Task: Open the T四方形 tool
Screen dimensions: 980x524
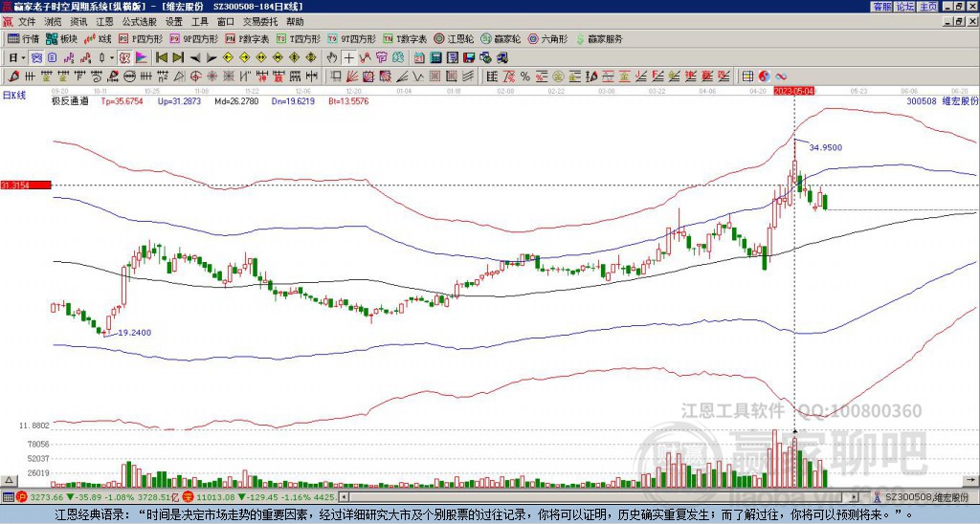Action: point(299,38)
